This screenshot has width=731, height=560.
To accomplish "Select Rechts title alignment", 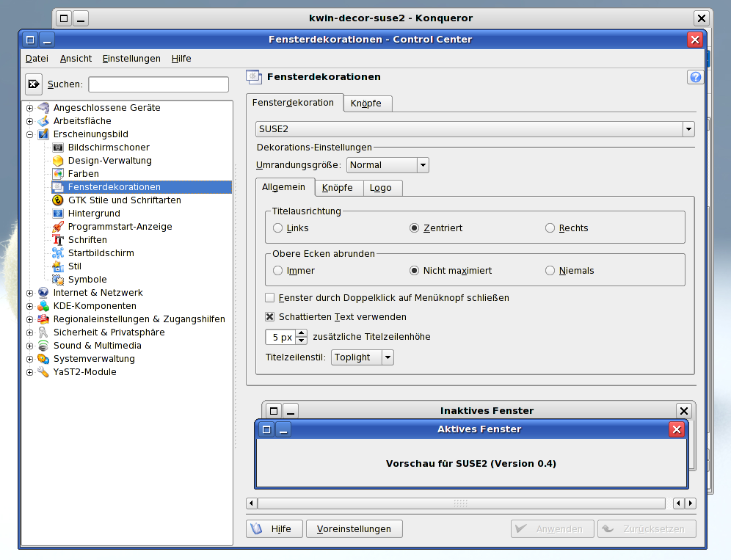I will pos(550,228).
